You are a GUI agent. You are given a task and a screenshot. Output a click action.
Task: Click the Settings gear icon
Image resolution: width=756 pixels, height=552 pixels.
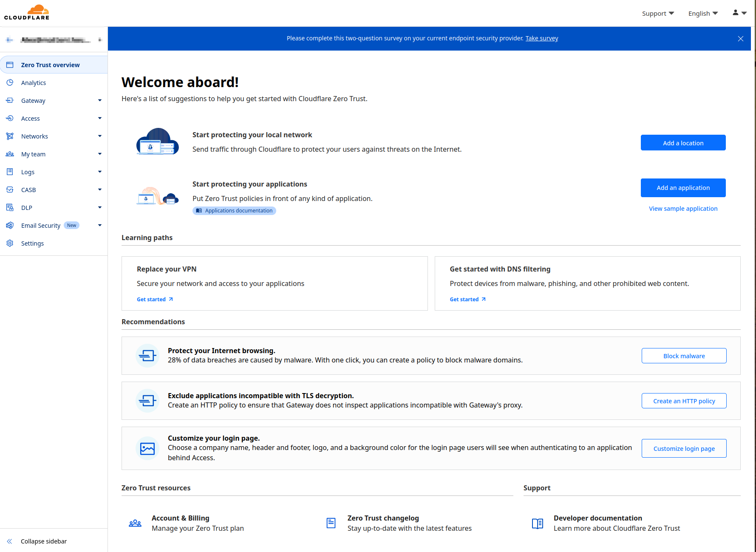[x=10, y=243]
